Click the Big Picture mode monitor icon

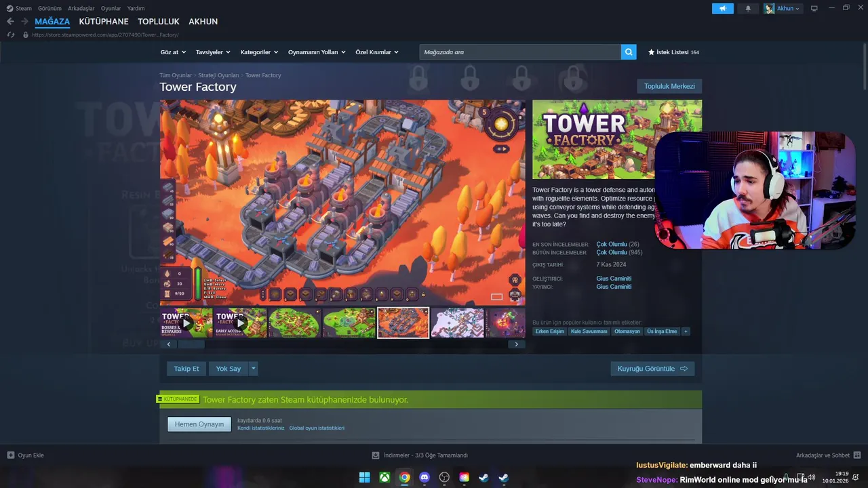[x=814, y=8]
